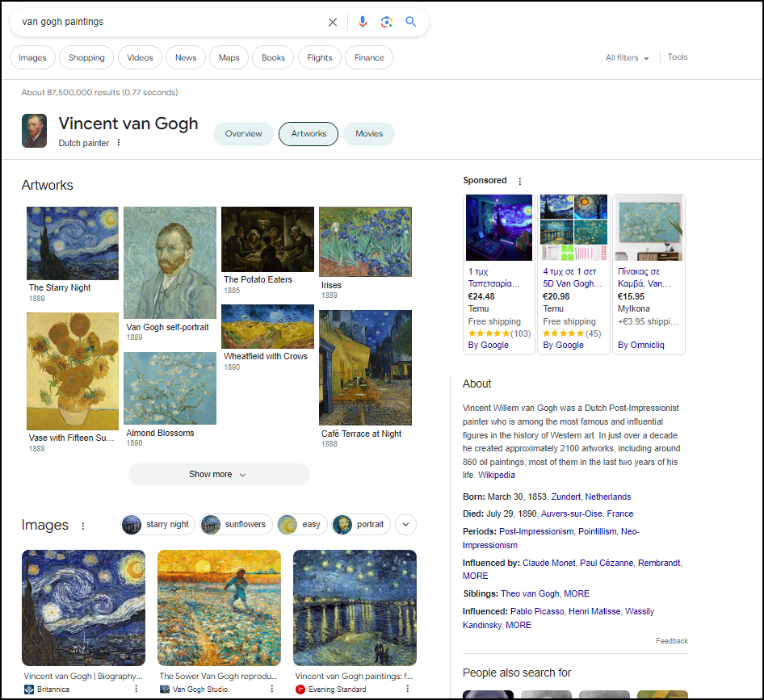Follow the Henri Matisse link

pyautogui.click(x=594, y=612)
